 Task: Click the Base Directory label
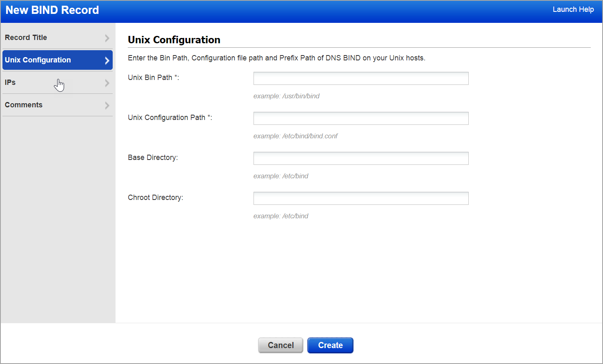(153, 158)
